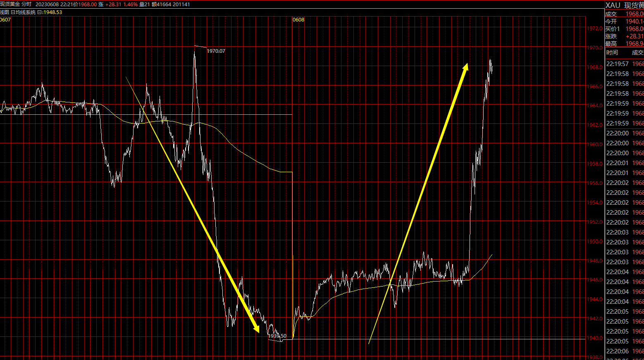Screen dimensions: 644x360
Task: Click the 1970.0 price axis label
Action: tap(594, 48)
